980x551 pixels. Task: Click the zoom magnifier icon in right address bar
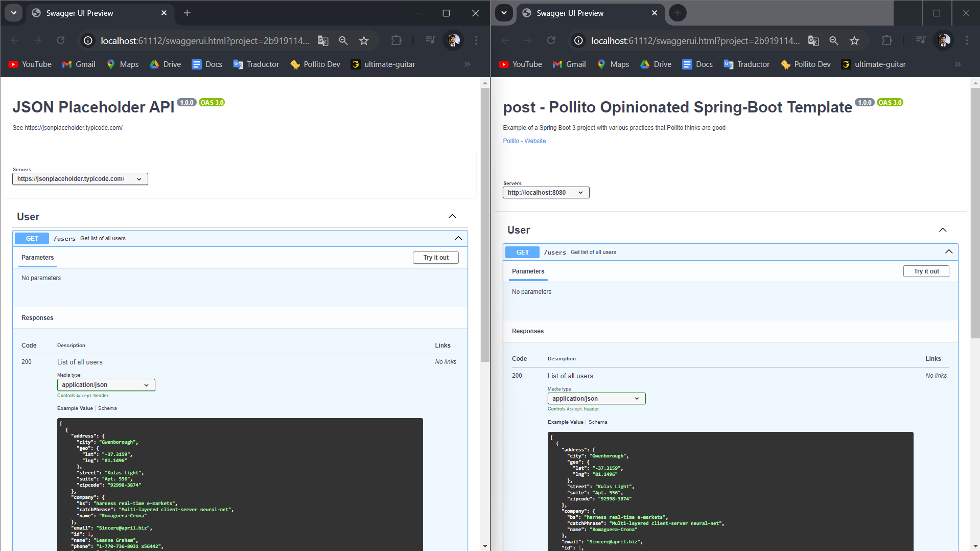(x=834, y=40)
